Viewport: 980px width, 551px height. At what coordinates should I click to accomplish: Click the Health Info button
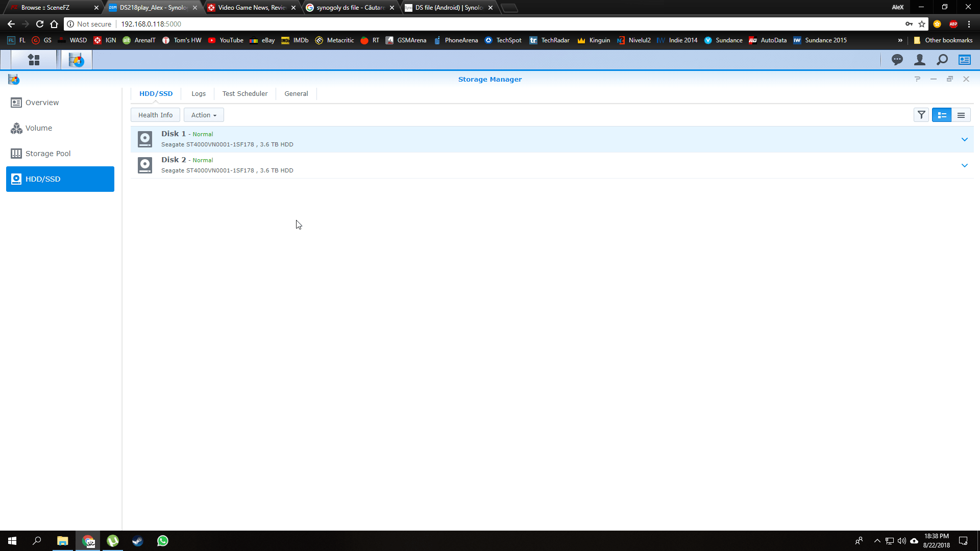pos(155,115)
